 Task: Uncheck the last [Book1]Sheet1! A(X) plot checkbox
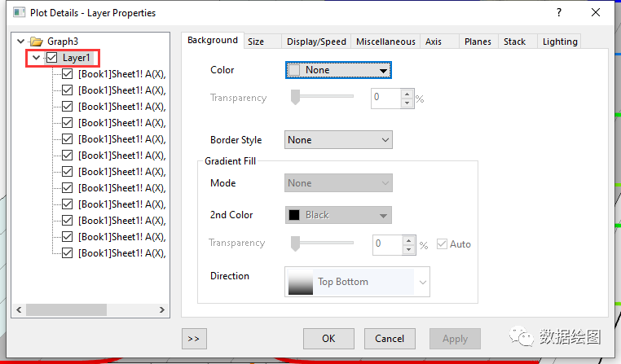click(68, 252)
